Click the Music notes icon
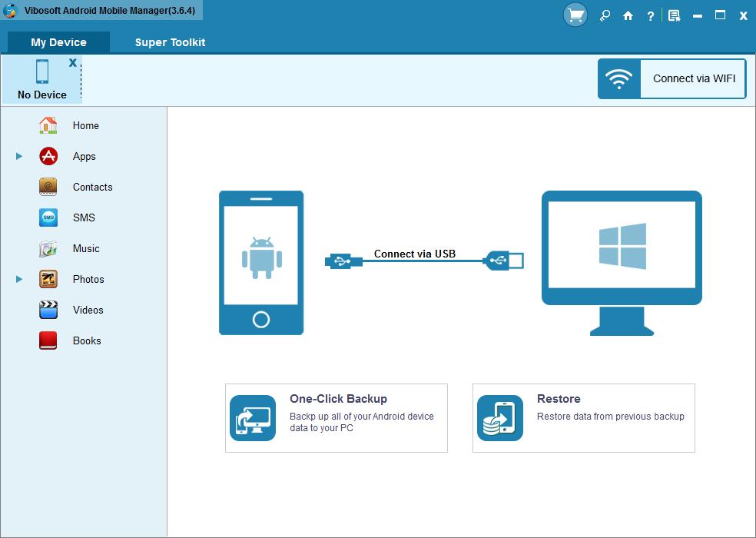The width and height of the screenshot is (756, 538). click(48, 248)
